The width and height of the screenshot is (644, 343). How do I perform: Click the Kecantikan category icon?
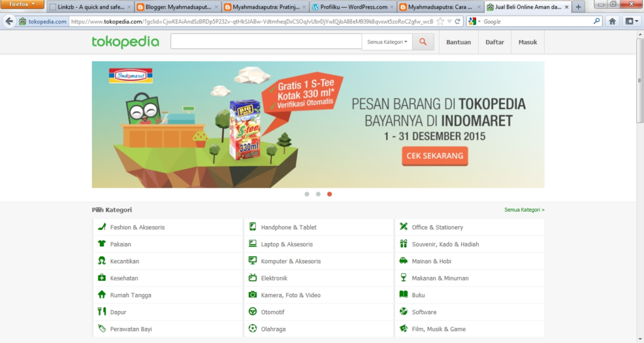pos(102,261)
